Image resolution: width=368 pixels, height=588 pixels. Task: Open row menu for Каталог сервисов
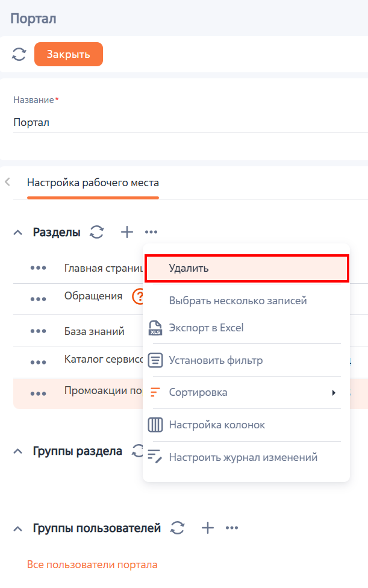click(38, 362)
